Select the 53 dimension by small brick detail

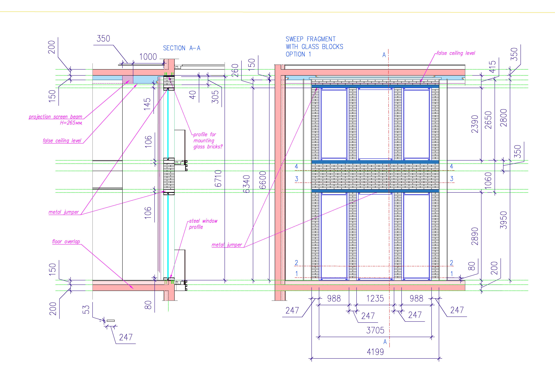tap(86, 310)
